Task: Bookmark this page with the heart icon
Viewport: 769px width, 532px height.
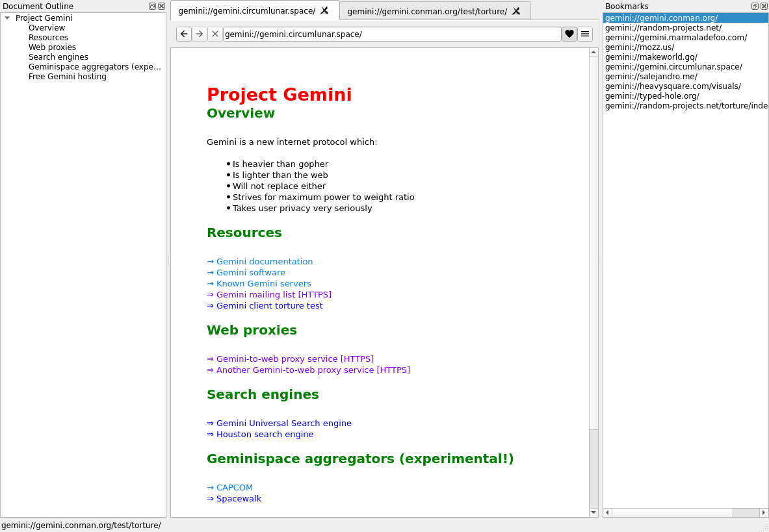Action: click(569, 34)
